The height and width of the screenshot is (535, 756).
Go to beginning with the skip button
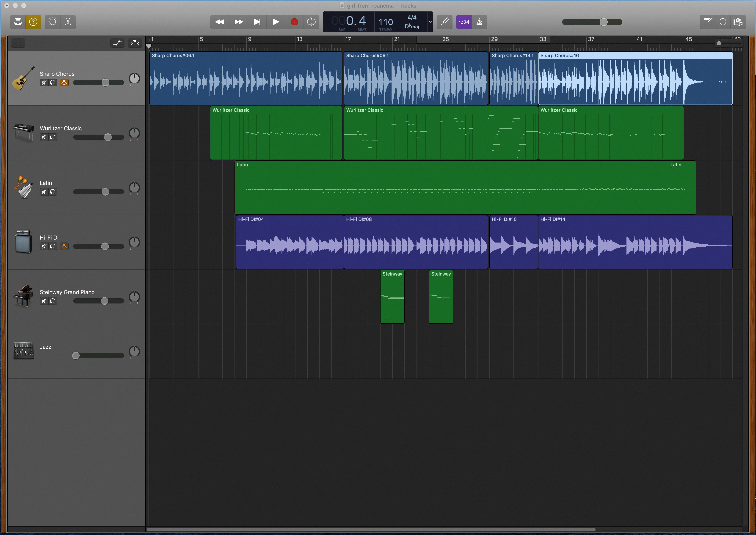click(x=257, y=22)
